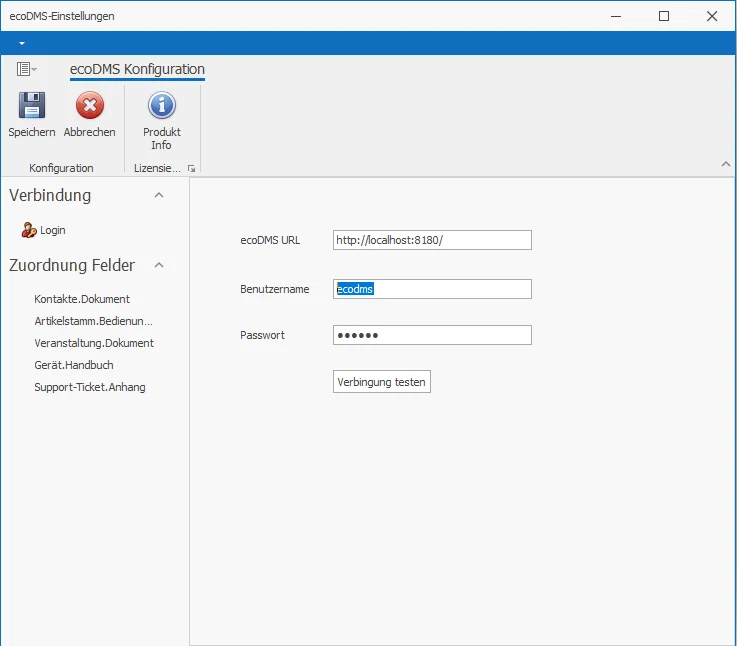737x646 pixels.
Task: Click the Passwort input field
Action: [432, 335]
